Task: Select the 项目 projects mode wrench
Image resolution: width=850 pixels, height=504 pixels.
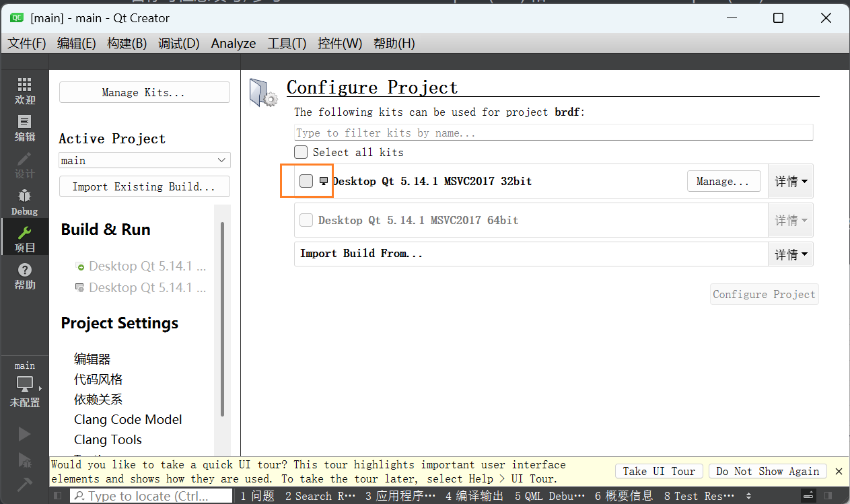Action: tap(25, 238)
